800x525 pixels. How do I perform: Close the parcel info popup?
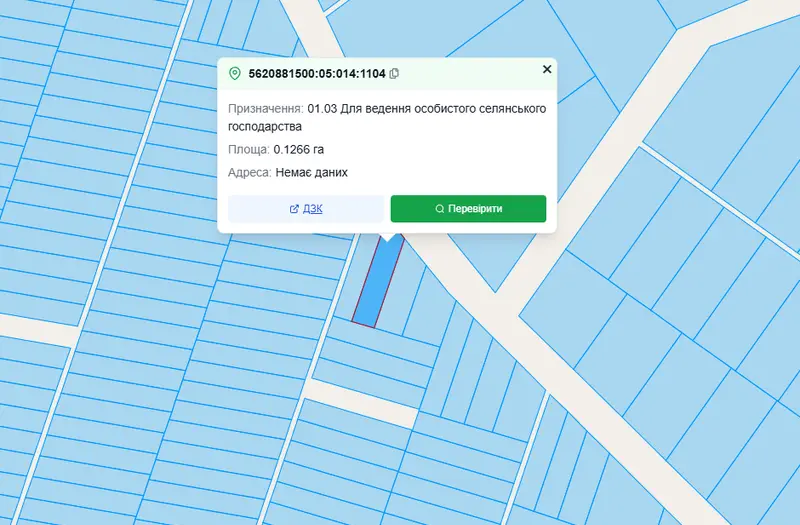(547, 69)
